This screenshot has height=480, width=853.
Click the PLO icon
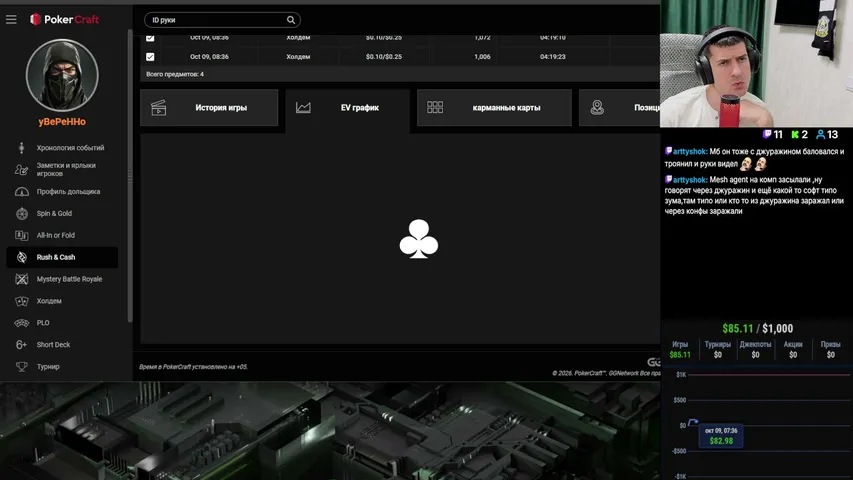[x=21, y=323]
